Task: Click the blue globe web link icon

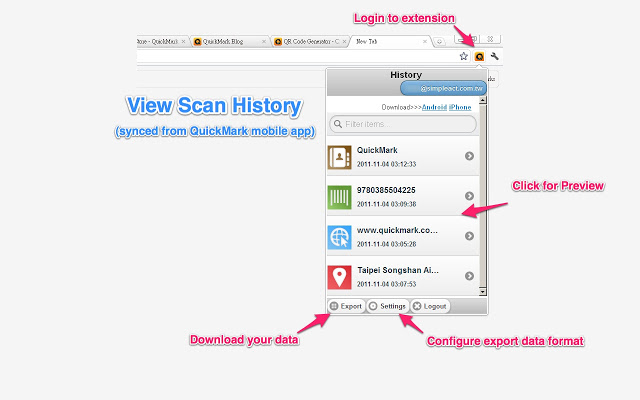Action: tap(339, 237)
